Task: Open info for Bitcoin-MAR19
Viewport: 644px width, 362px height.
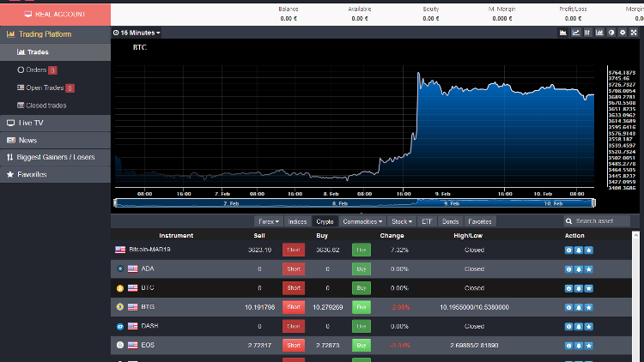Action: click(x=568, y=250)
